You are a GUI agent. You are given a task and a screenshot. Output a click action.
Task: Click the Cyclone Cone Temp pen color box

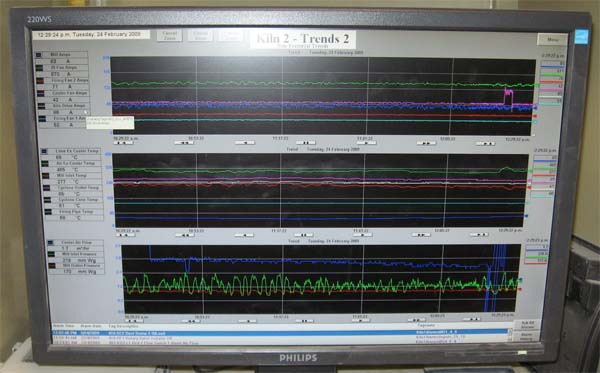47,200
